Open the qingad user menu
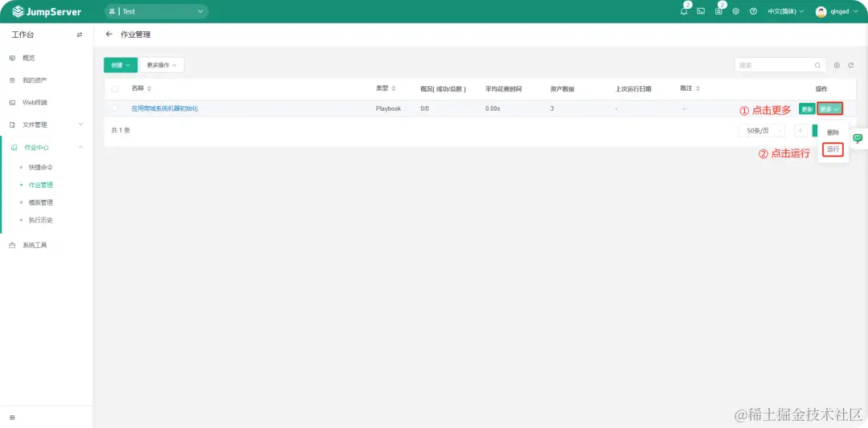 pyautogui.click(x=837, y=11)
